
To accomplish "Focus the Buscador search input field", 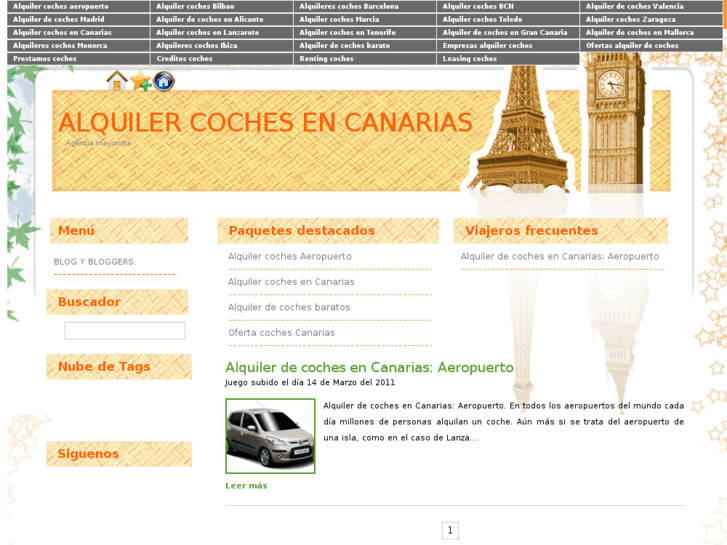I will (125, 331).
